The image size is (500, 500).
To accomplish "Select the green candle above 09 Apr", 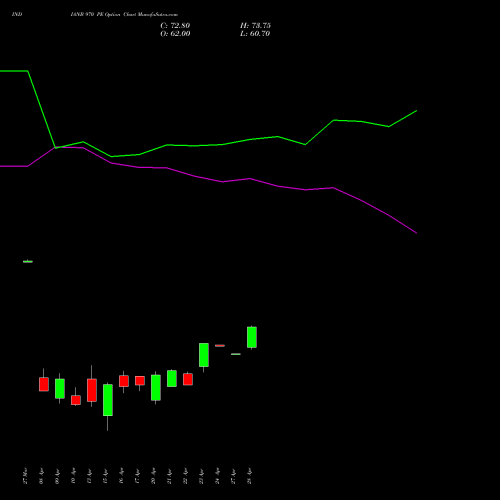I will coord(60,389).
